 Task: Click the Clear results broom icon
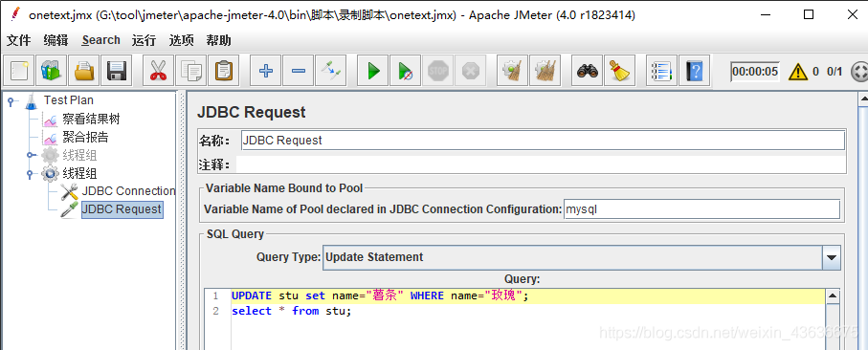pyautogui.click(x=512, y=71)
